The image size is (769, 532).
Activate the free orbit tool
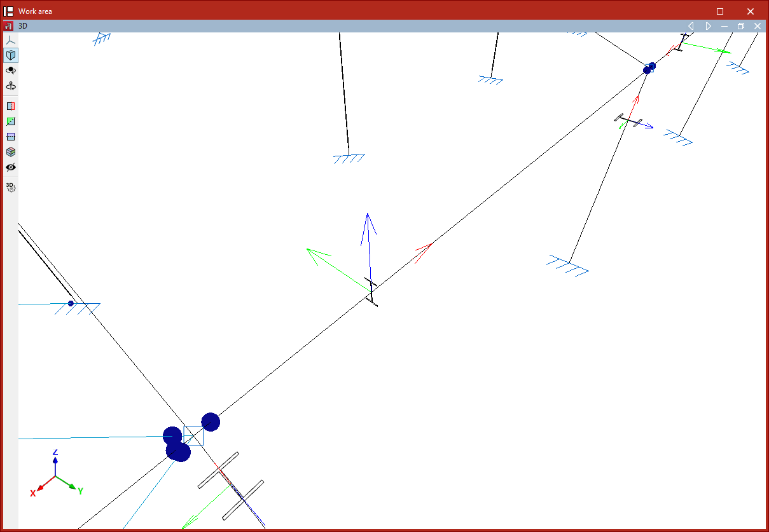coord(10,71)
